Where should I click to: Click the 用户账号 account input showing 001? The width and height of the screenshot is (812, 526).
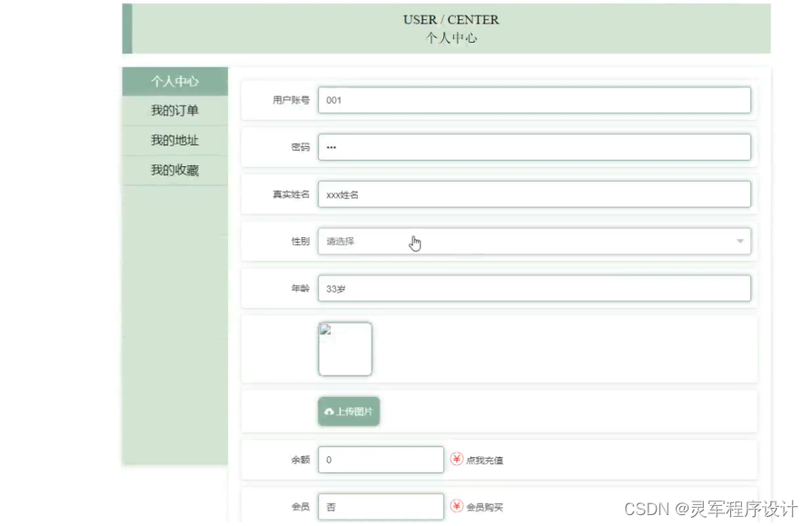[x=536, y=100]
